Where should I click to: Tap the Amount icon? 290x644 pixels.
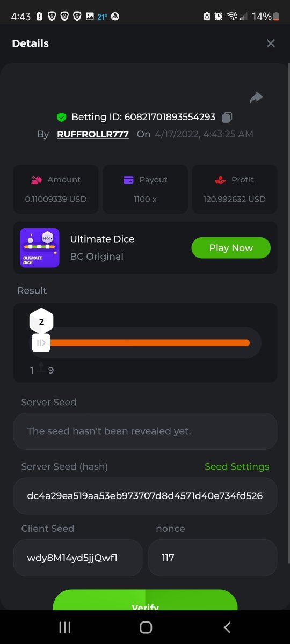(x=37, y=180)
